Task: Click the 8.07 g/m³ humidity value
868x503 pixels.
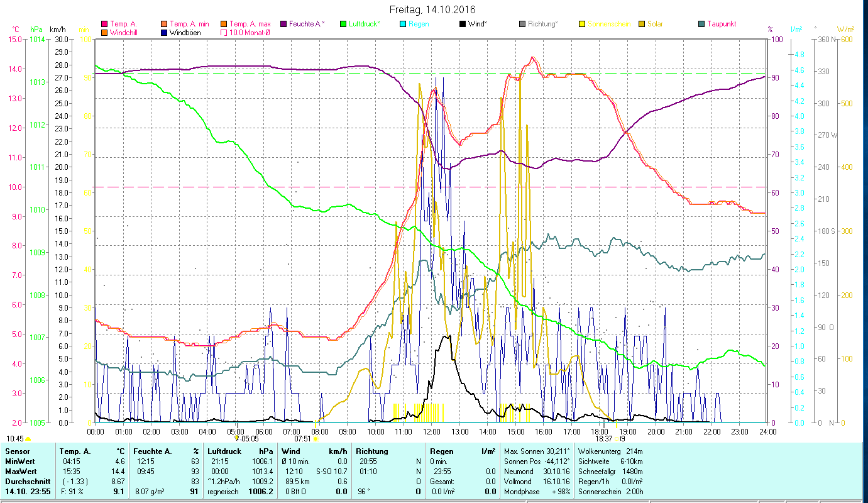Action: coord(148,491)
